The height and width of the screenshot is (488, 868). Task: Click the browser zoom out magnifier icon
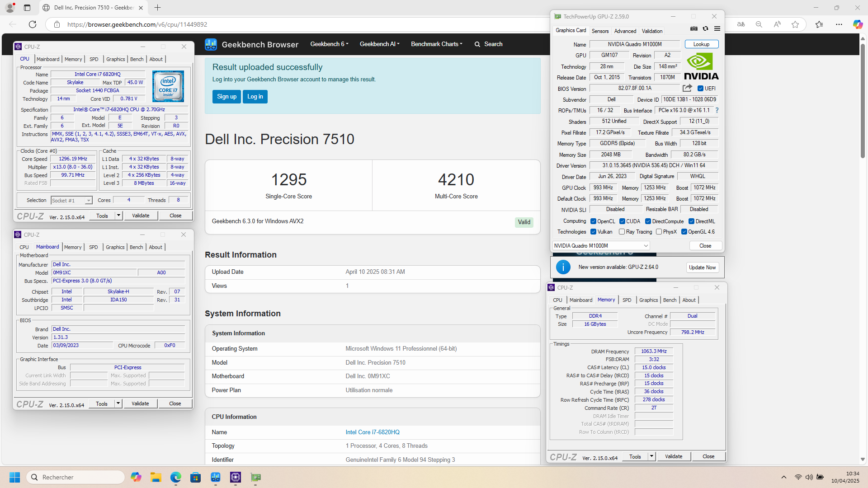click(759, 24)
